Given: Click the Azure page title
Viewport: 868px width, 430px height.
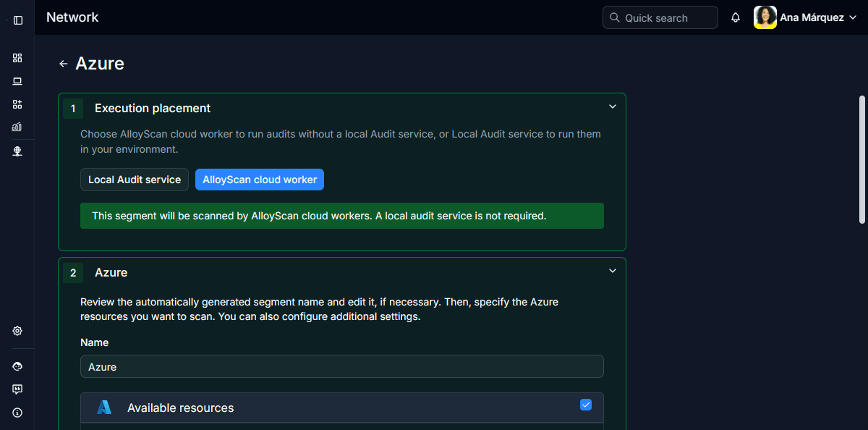Looking at the screenshot, I should click(100, 64).
